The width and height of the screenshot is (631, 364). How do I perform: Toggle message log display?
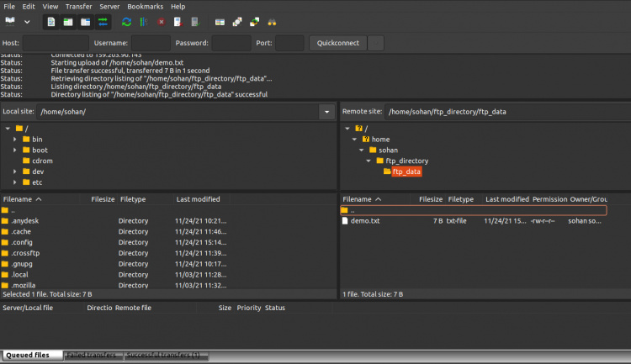click(50, 22)
